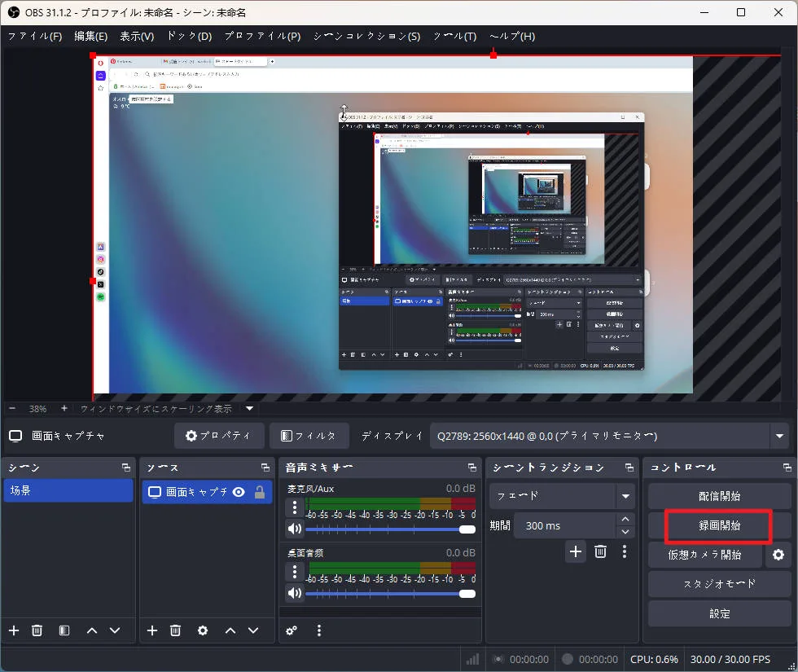Pop out the シーン dock
This screenshot has height=672, width=798.
tap(125, 468)
